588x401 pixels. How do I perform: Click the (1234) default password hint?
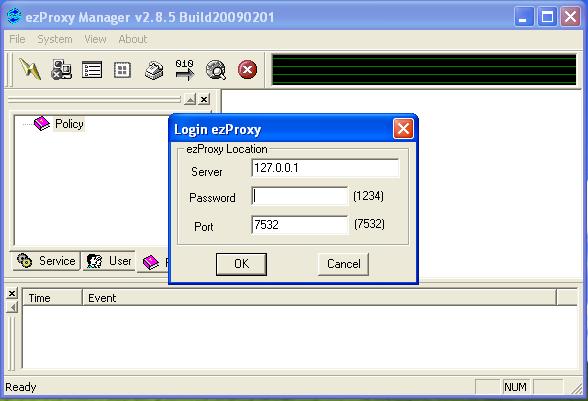tap(368, 196)
